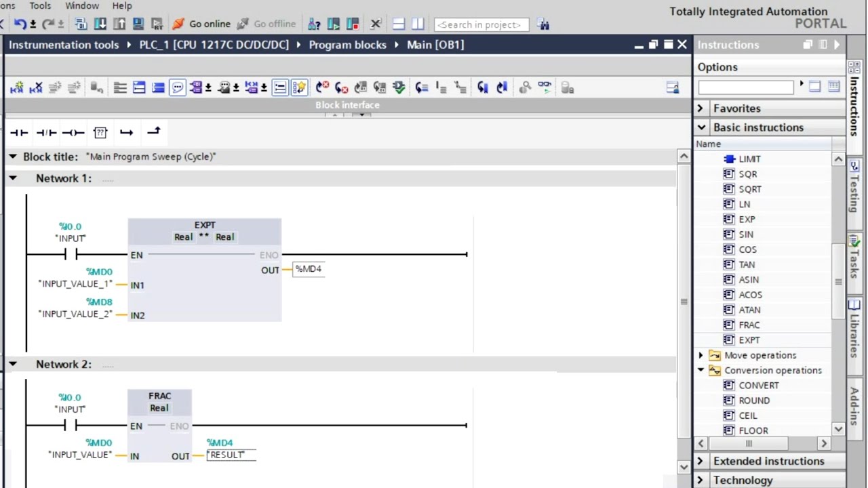Collapse the Network 2 section
The width and height of the screenshot is (868, 488).
click(12, 364)
